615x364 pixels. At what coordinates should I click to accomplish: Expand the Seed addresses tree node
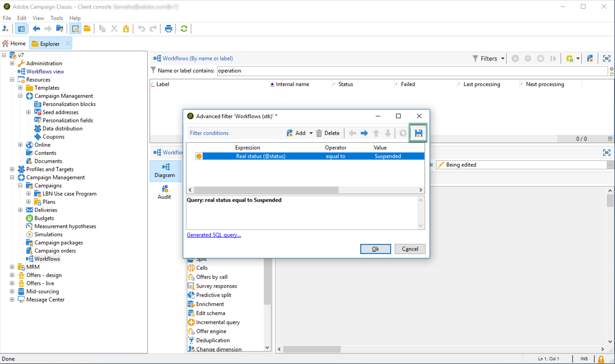[28, 112]
